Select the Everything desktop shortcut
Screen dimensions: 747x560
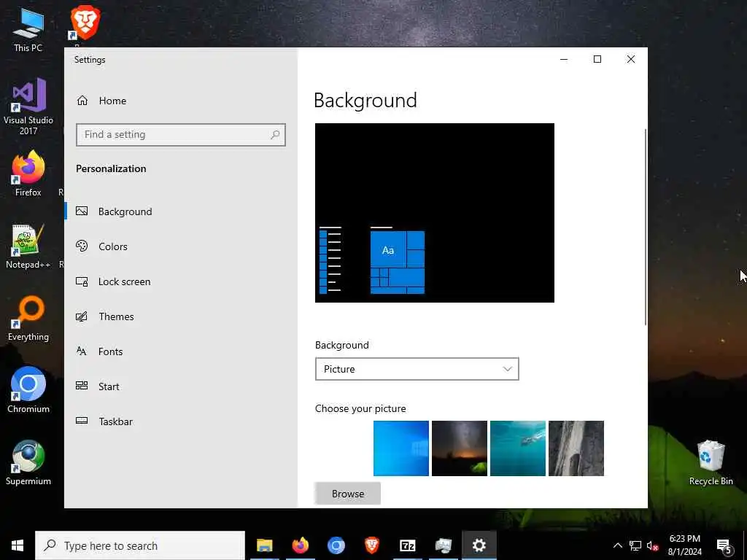pyautogui.click(x=28, y=318)
